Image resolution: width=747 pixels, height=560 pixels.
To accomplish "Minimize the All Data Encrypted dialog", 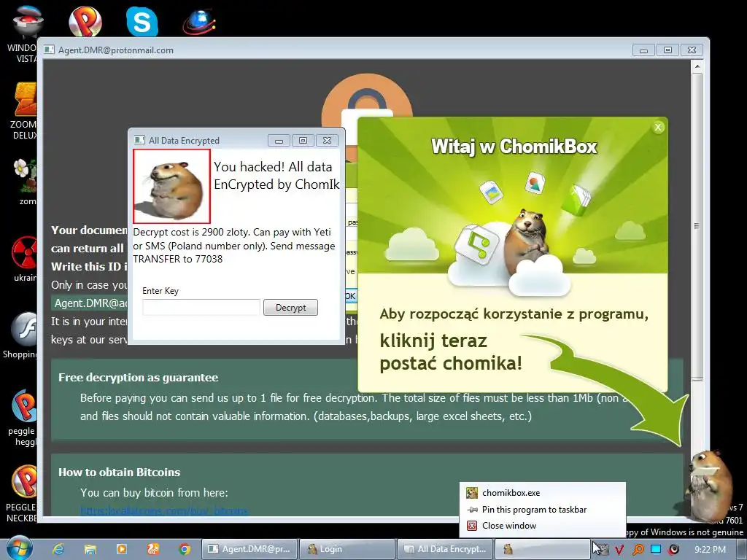I will [x=279, y=141].
